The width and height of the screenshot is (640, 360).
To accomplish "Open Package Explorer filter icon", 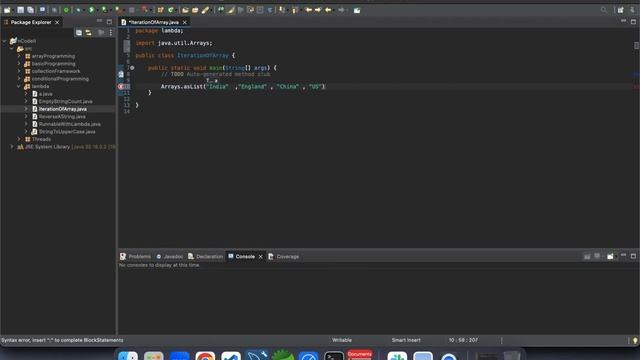I will pyautogui.click(x=101, y=33).
